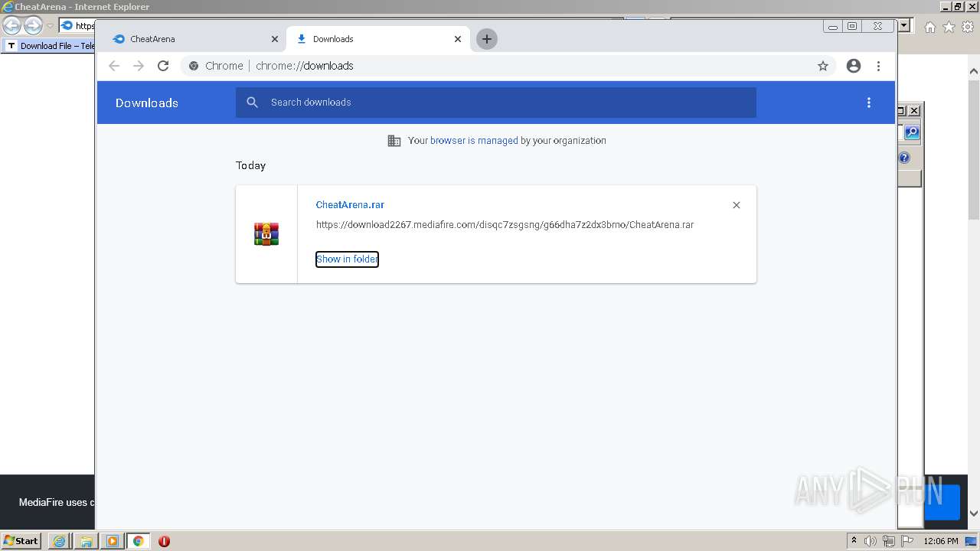This screenshot has width=980, height=551.
Task: Open the Windows Explorer taskbar folder
Action: click(86, 541)
